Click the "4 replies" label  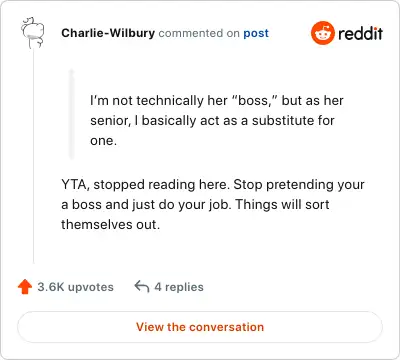point(179,287)
